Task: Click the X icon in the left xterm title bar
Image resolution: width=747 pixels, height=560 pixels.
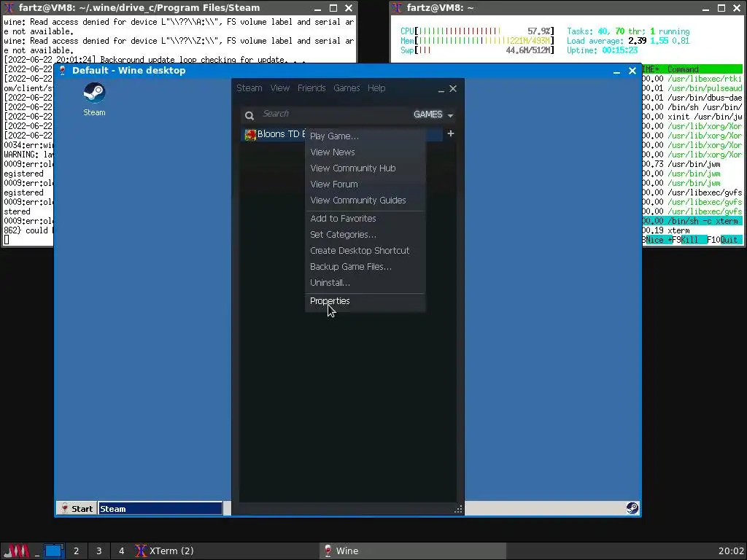Action: click(9, 8)
